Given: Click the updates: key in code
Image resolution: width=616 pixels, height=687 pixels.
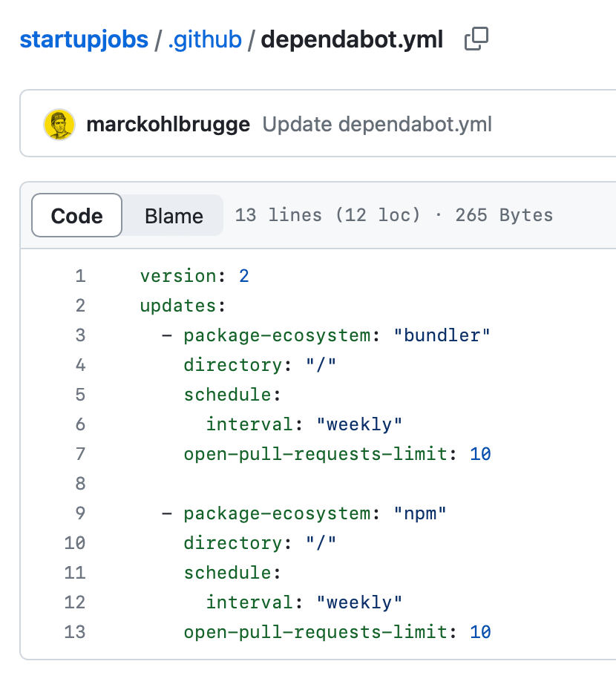Looking at the screenshot, I should [183, 306].
